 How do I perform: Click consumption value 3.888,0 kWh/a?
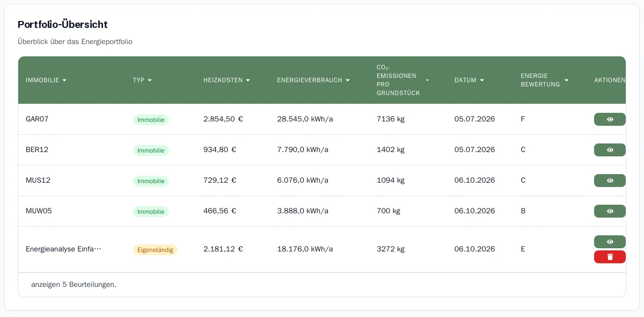303,211
